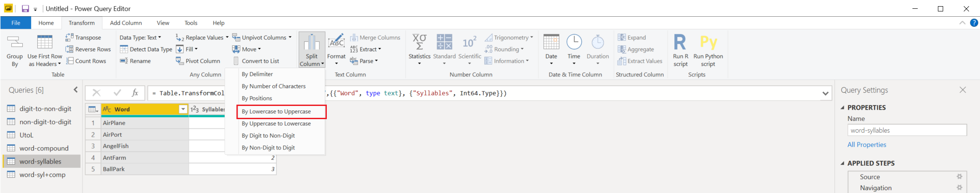This screenshot has height=193, width=980.
Task: Click Run Python script
Action: coord(708,51)
